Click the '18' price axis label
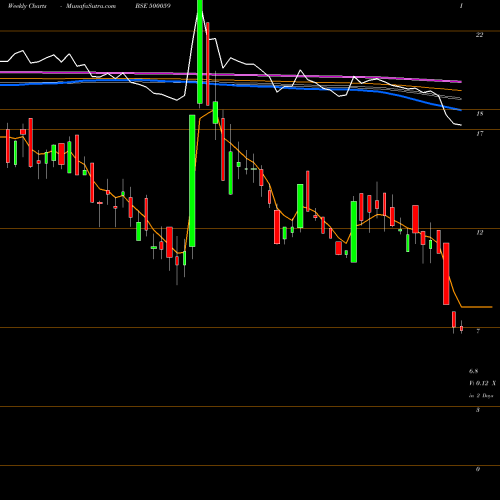 [x=479, y=114]
